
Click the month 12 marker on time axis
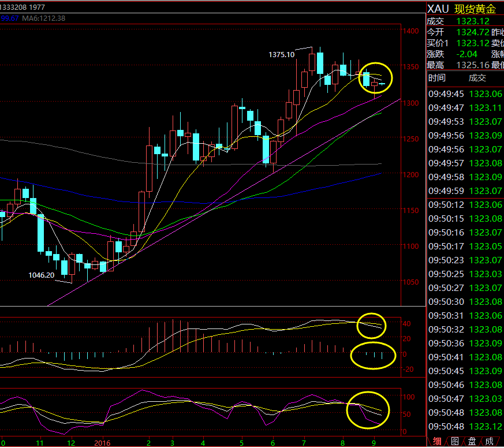(x=71, y=443)
